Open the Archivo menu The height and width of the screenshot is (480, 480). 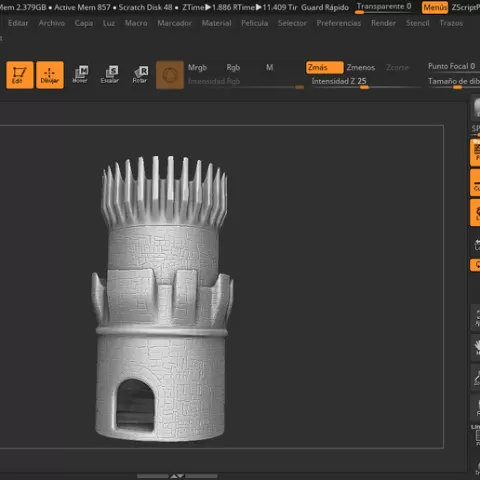tap(52, 23)
